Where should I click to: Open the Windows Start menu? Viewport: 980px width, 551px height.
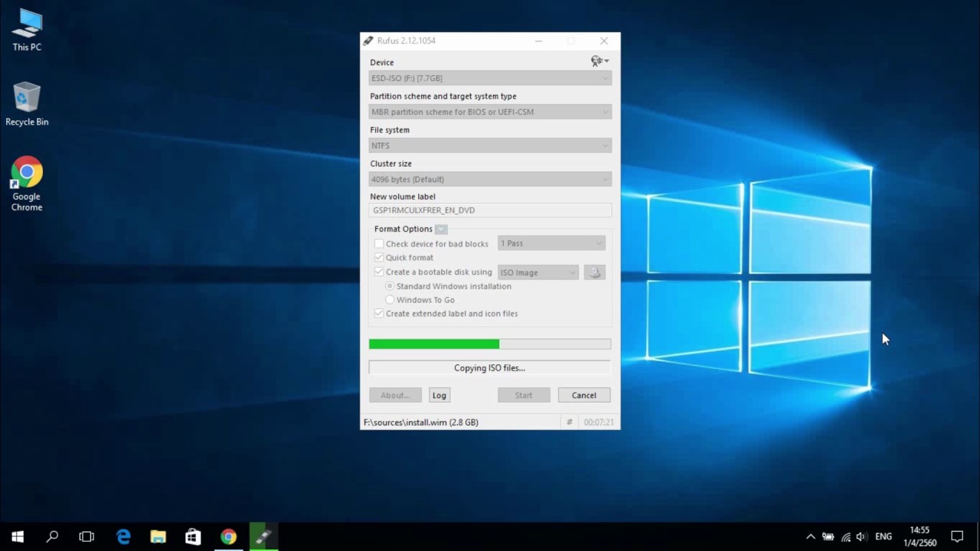pyautogui.click(x=18, y=536)
